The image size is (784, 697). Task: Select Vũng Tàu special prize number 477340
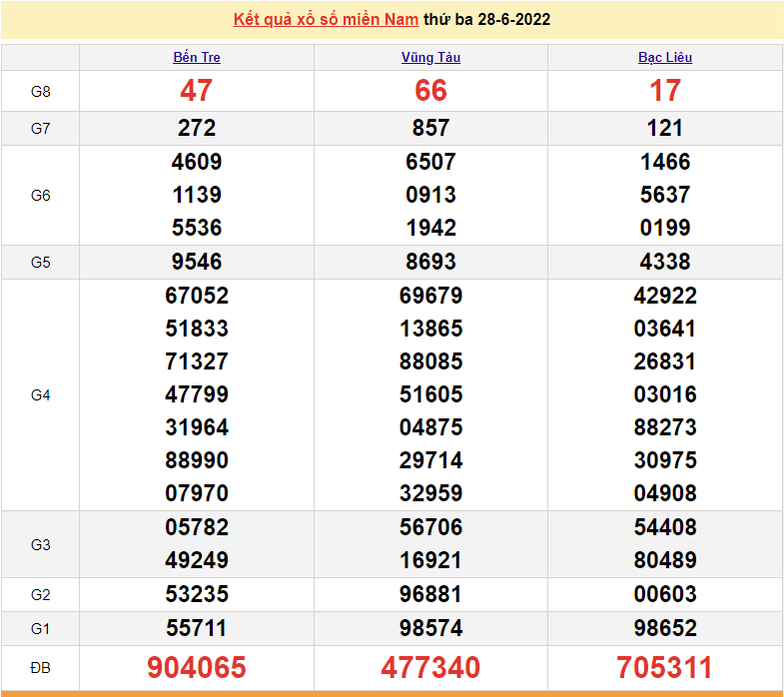click(430, 668)
